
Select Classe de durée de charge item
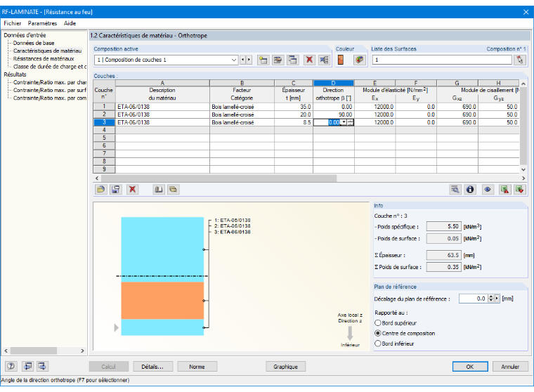(x=50, y=67)
